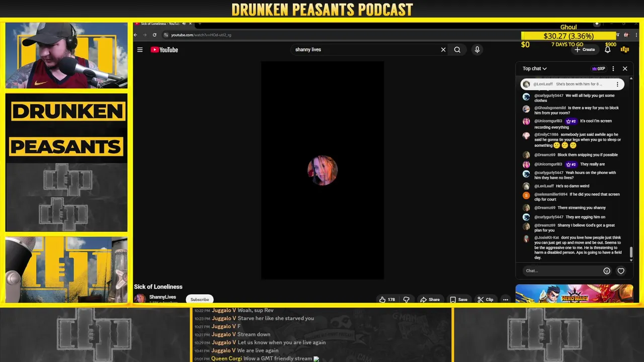
Task: Open the Hero Wars ad banner
Action: point(574,294)
